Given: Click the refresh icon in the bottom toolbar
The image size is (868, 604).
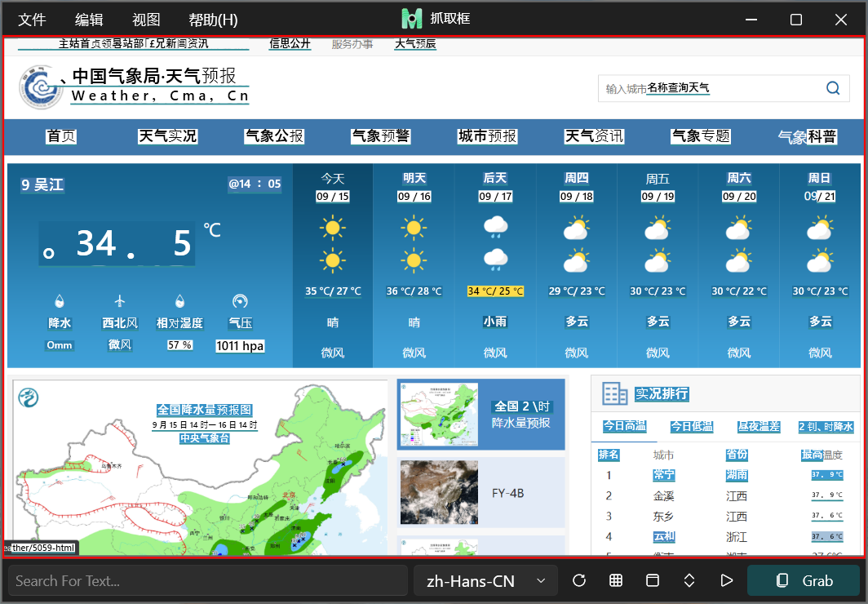Looking at the screenshot, I should [x=579, y=580].
